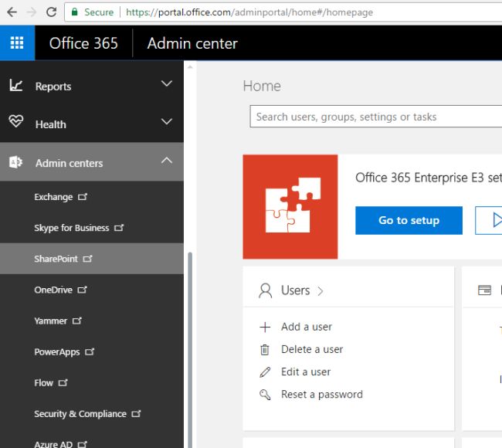Click Reset a password link

click(x=322, y=394)
